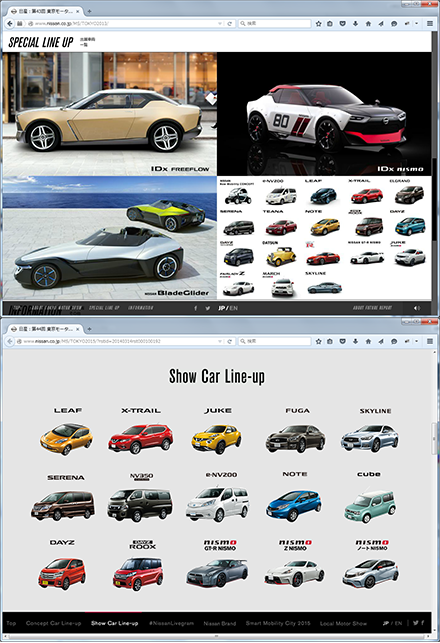Image resolution: width=440 pixels, height=643 pixels.
Task: Open Facebook icon in the 2013 page footer
Action: [196, 308]
